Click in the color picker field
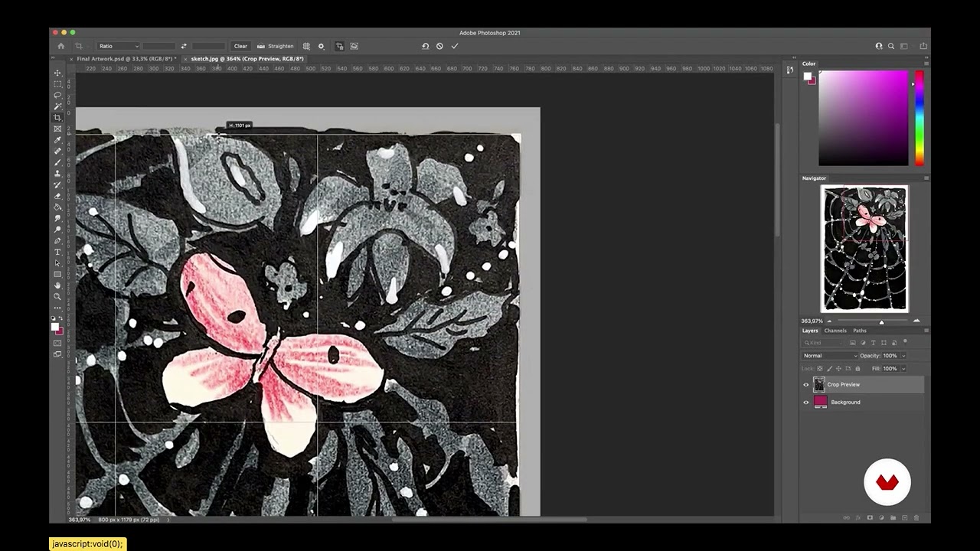 (863, 118)
